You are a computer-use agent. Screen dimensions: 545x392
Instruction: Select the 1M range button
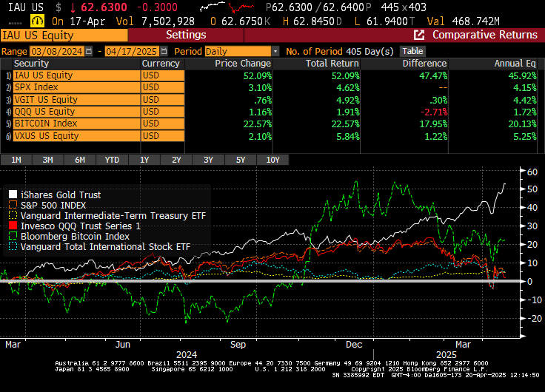click(x=16, y=160)
